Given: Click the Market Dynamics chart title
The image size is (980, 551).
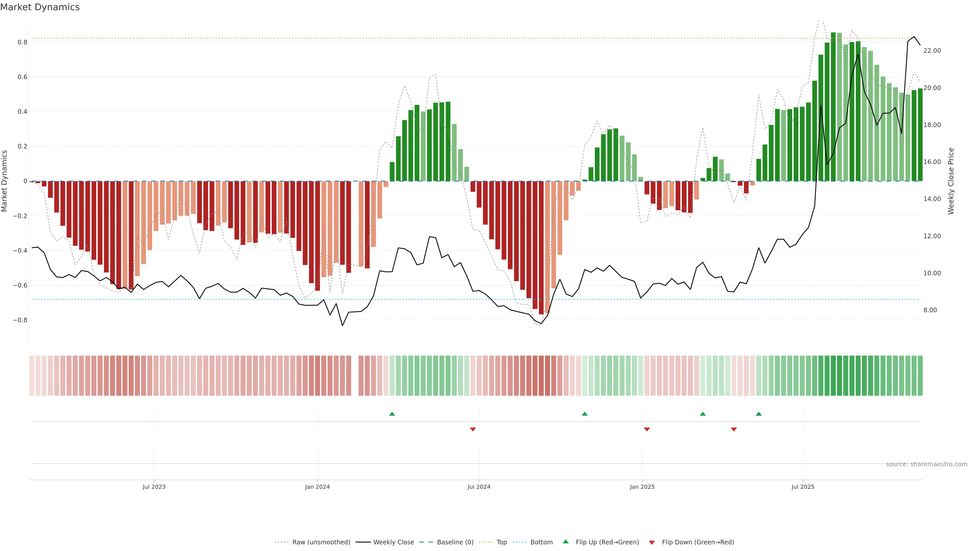Looking at the screenshot, I should coord(40,7).
